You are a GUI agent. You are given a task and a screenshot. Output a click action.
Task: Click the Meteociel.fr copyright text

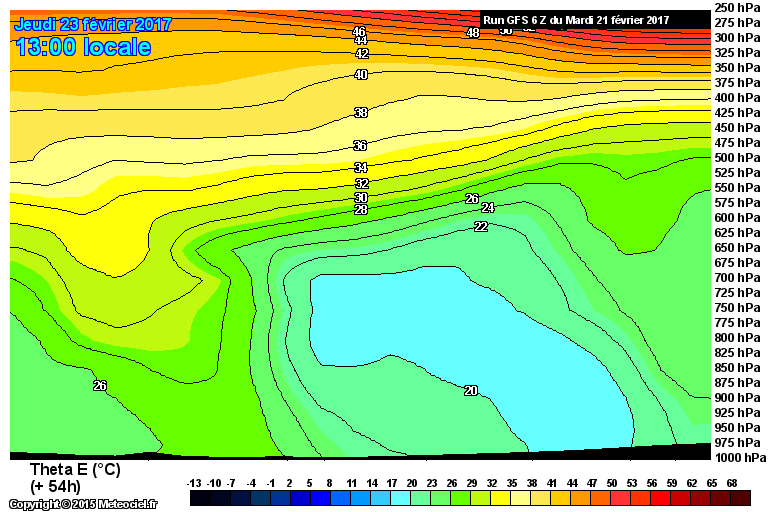coord(83,504)
